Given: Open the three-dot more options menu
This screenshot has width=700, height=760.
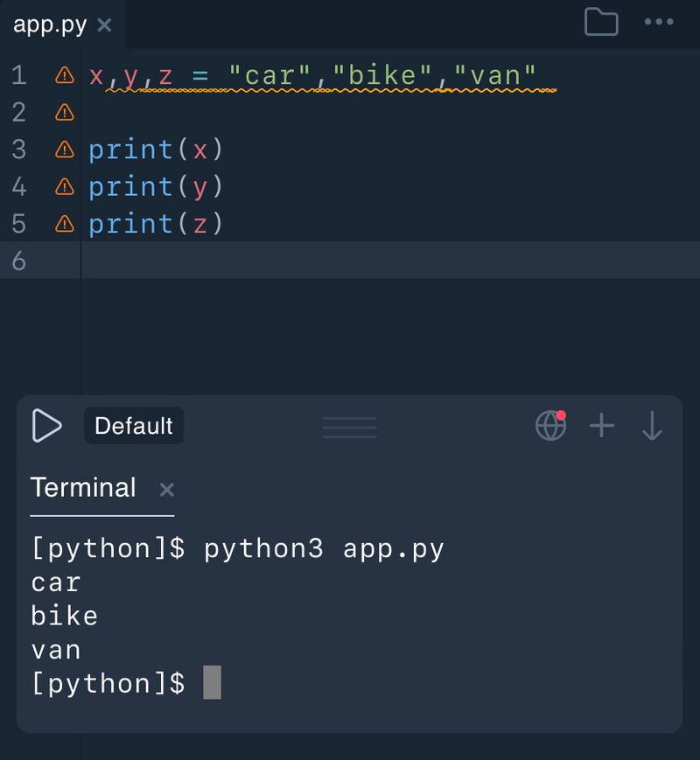Looking at the screenshot, I should (658, 22).
